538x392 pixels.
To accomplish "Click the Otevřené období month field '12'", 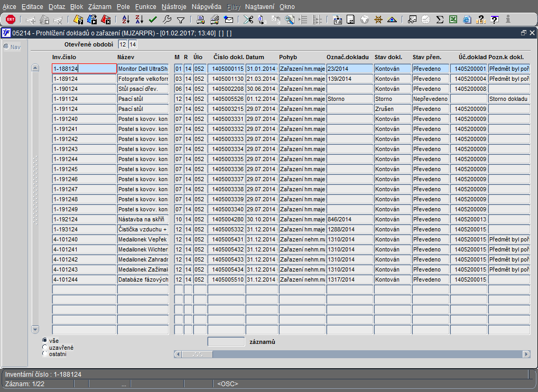I will [x=123, y=44].
